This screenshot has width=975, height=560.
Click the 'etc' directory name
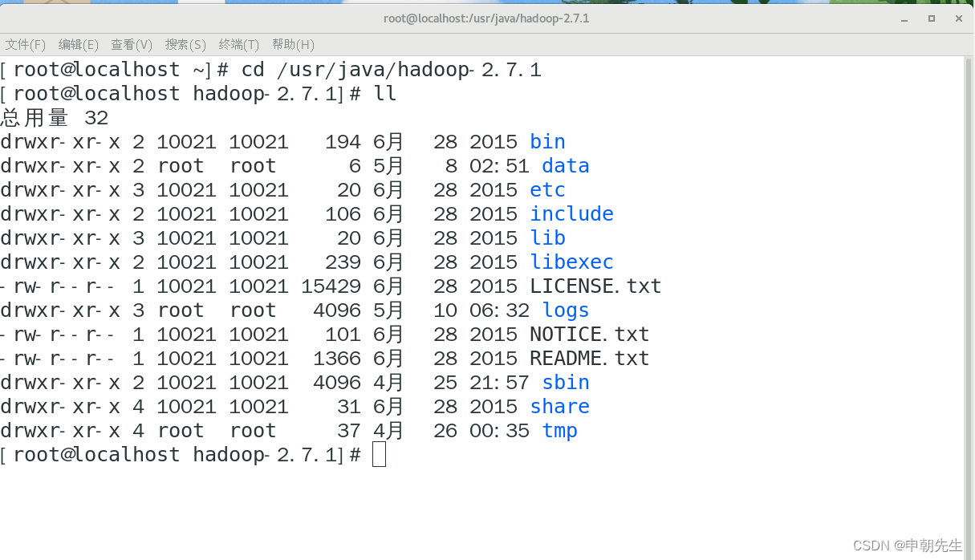click(547, 190)
